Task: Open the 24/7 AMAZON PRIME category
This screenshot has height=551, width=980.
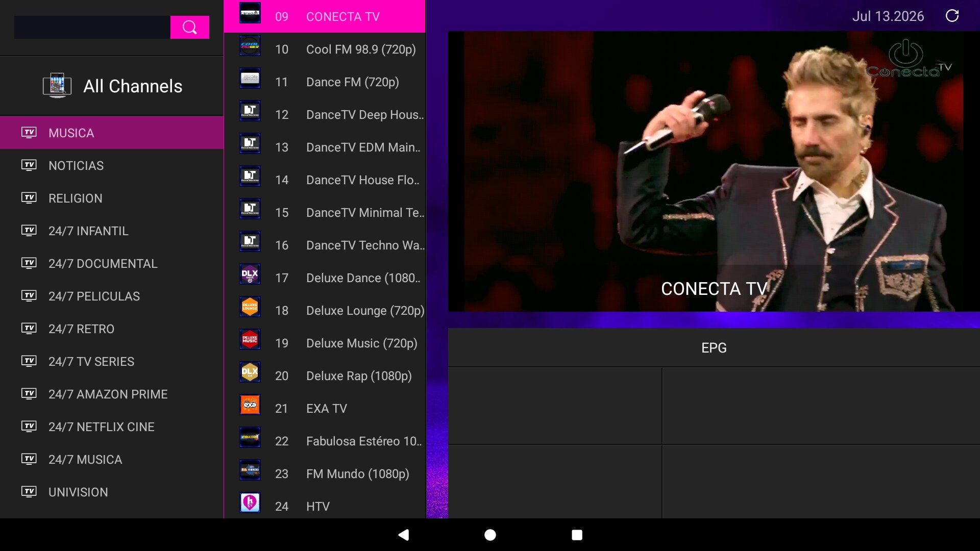Action: (112, 394)
